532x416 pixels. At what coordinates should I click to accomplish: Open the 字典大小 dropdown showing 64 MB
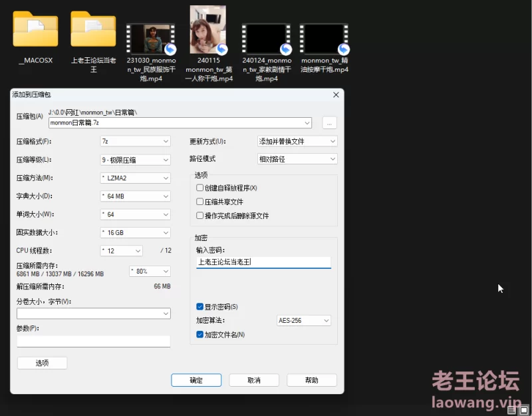pyautogui.click(x=136, y=196)
